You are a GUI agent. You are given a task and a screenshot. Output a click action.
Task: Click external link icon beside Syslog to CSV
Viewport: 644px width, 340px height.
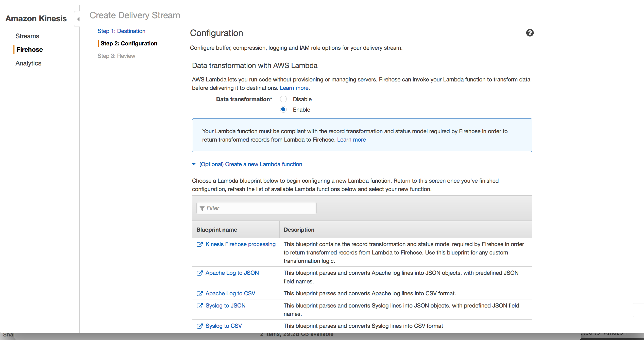pyautogui.click(x=200, y=326)
